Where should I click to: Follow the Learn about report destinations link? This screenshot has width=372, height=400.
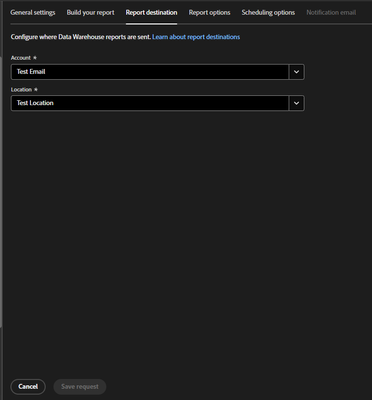(196, 37)
